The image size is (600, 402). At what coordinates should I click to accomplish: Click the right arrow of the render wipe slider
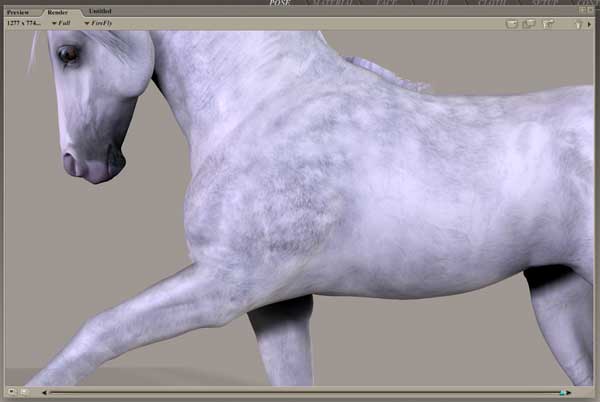tap(569, 392)
